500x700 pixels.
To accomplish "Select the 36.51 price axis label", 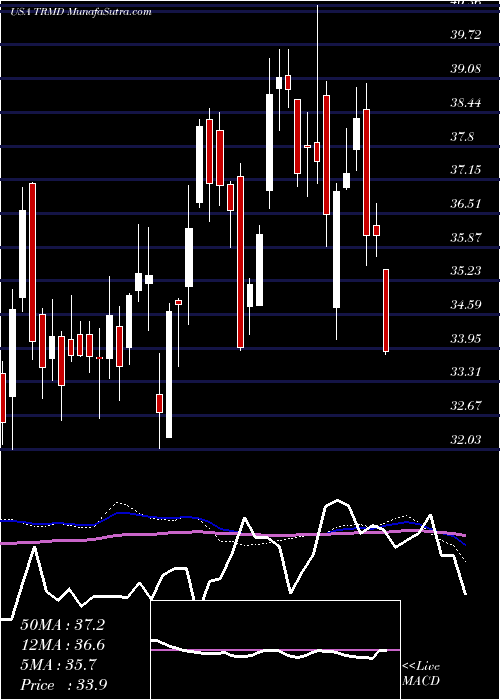I will 466,204.
